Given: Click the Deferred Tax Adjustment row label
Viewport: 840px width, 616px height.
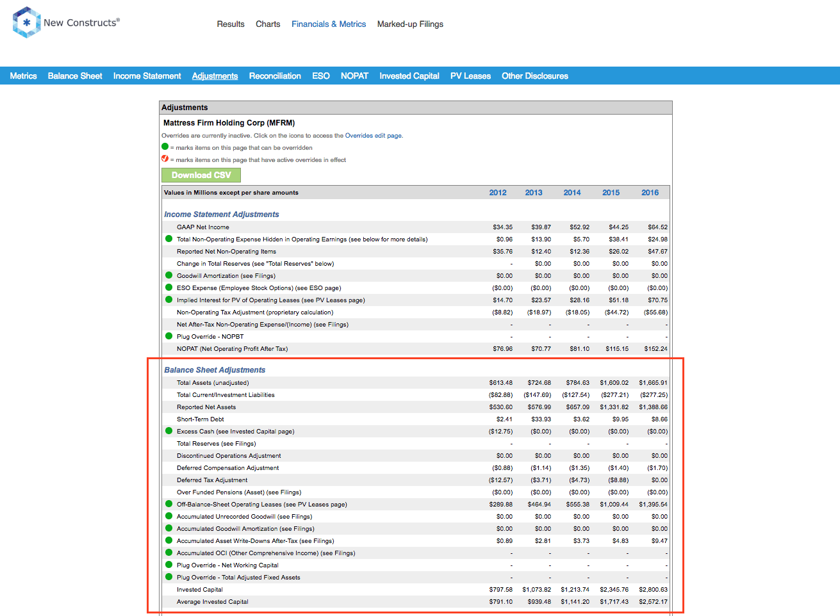Looking at the screenshot, I should point(212,480).
